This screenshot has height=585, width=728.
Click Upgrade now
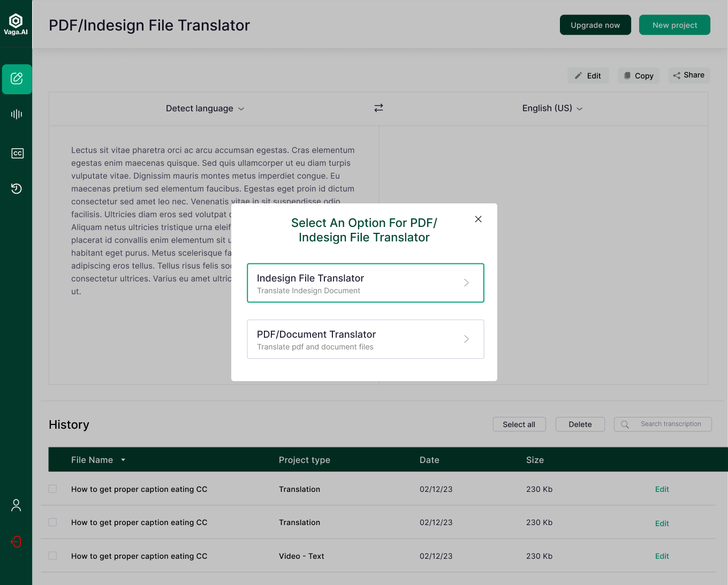pos(595,25)
